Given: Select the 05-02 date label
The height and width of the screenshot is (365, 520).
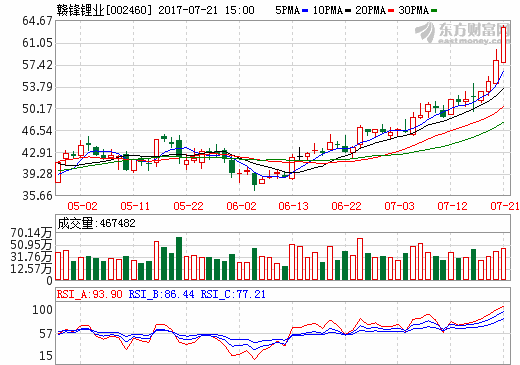Looking at the screenshot, I should click(82, 206).
